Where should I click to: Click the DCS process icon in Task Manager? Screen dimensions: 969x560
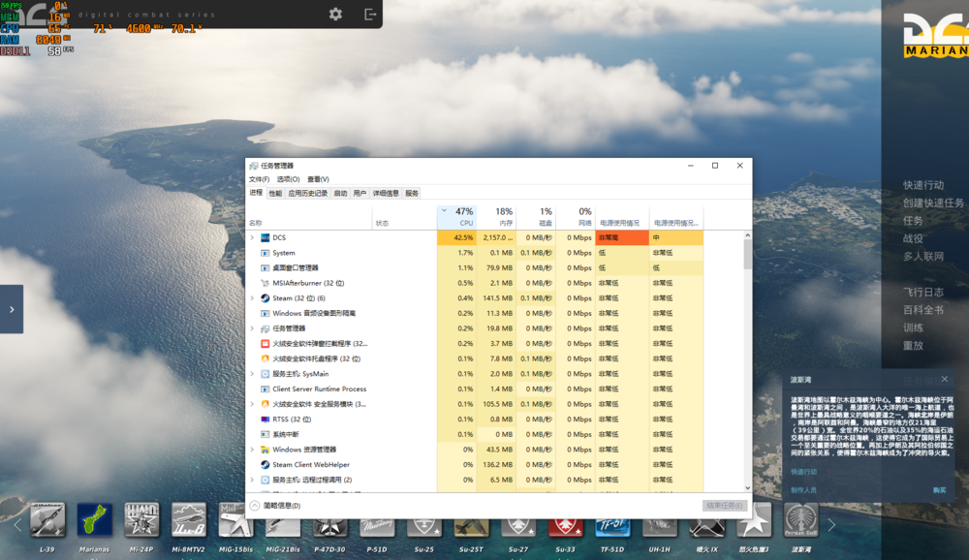pyautogui.click(x=266, y=237)
